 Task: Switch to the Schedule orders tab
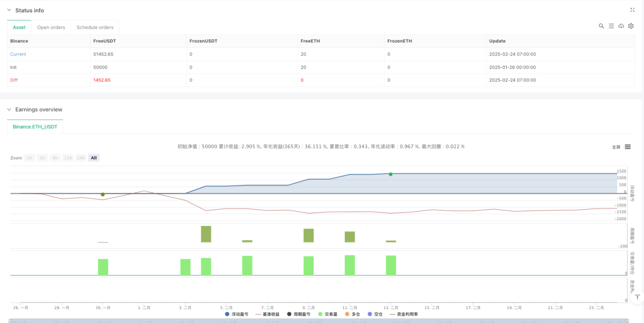point(95,27)
